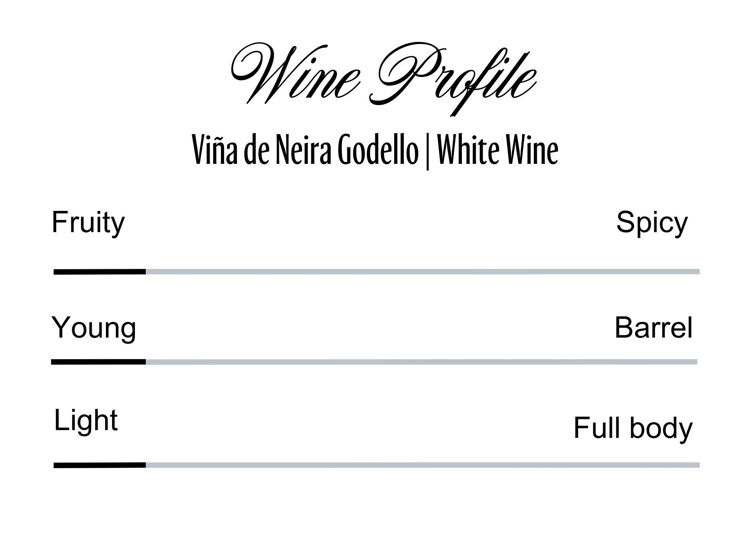Click the grey track of the Fruity–Spicy scale
The width and height of the screenshot is (756, 536).
(x=422, y=271)
